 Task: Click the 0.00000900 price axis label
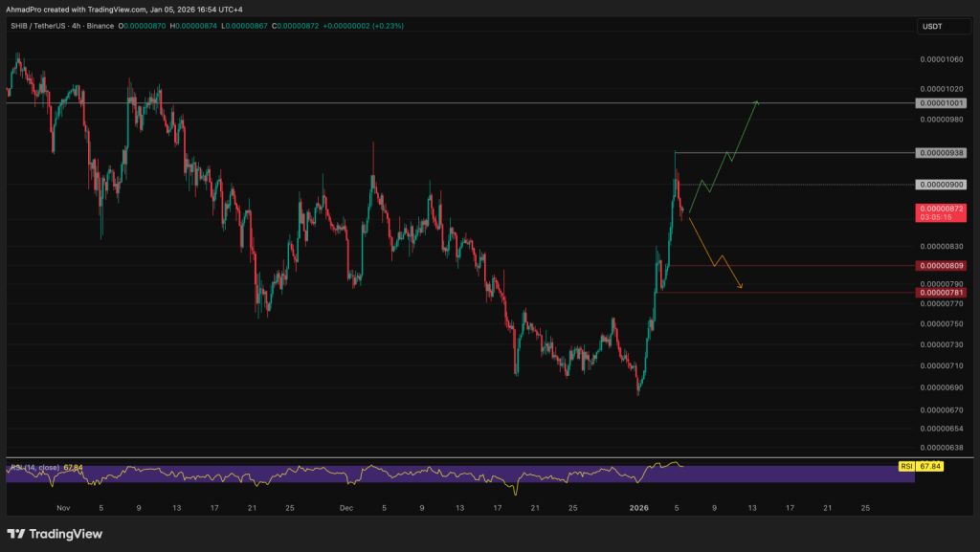941,184
